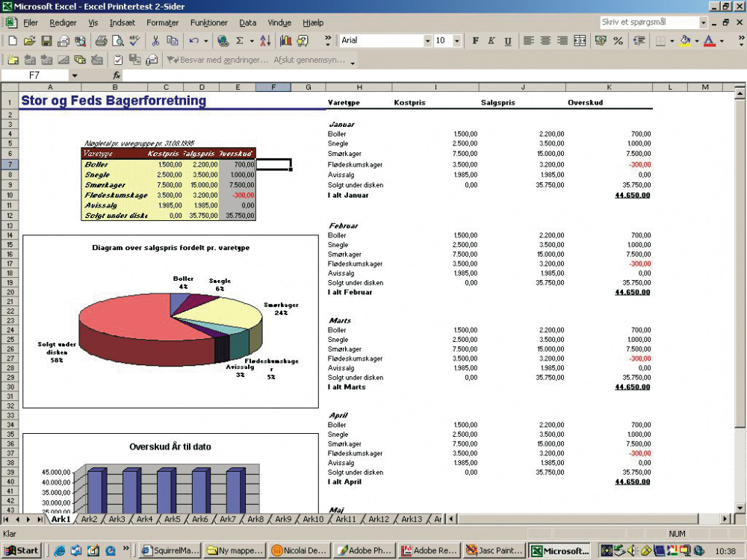Open the borders style dropdown arrow

[x=672, y=41]
